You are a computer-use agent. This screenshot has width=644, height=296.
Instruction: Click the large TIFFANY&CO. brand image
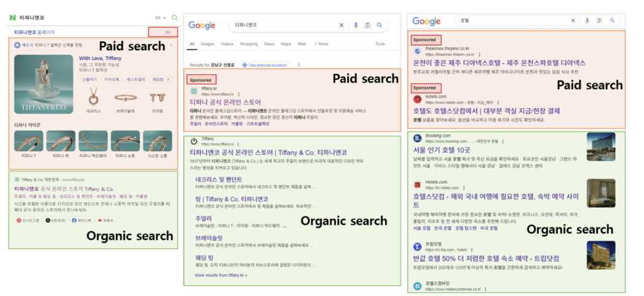point(43,84)
